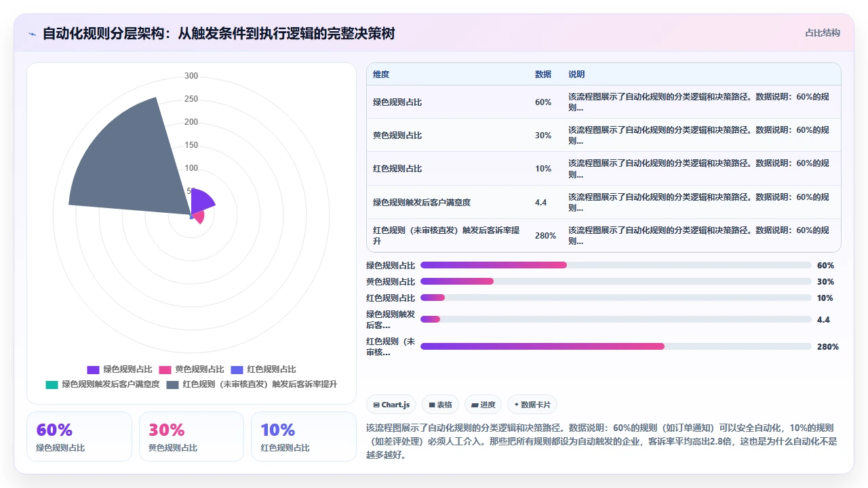Click table cell 绿色规则触发后客户满意度

click(x=422, y=203)
